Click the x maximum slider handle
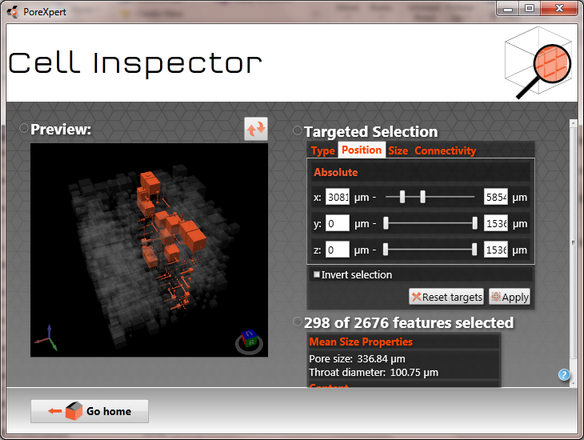 tap(422, 197)
